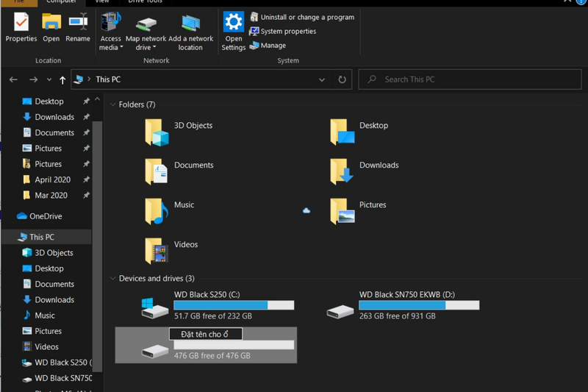Unpin April 2020 using its pin icon
The image size is (588, 392).
(x=86, y=179)
